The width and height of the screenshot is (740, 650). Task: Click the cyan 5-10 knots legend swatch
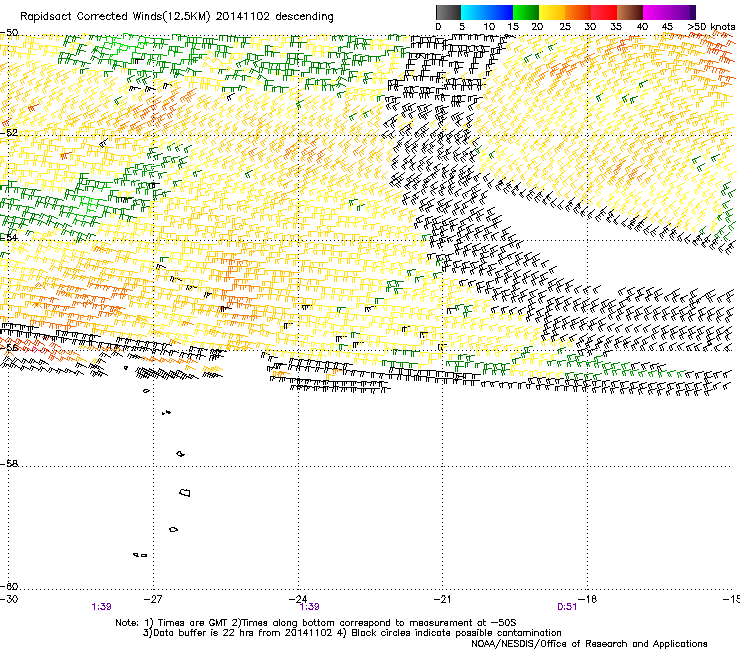point(473,12)
